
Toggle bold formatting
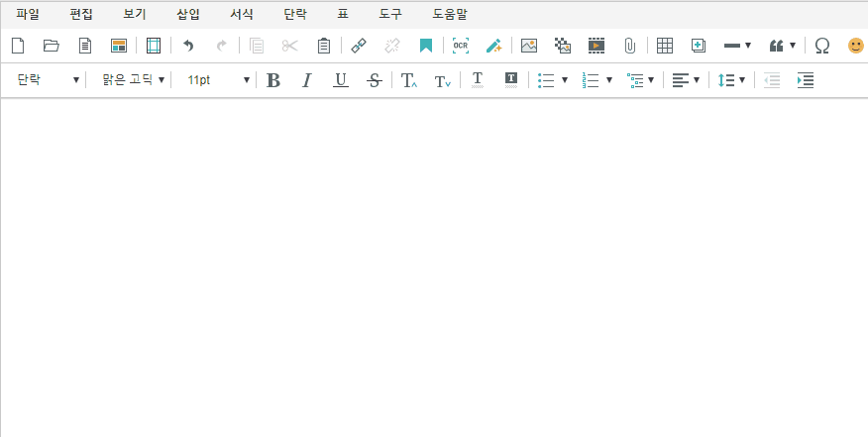tap(273, 80)
